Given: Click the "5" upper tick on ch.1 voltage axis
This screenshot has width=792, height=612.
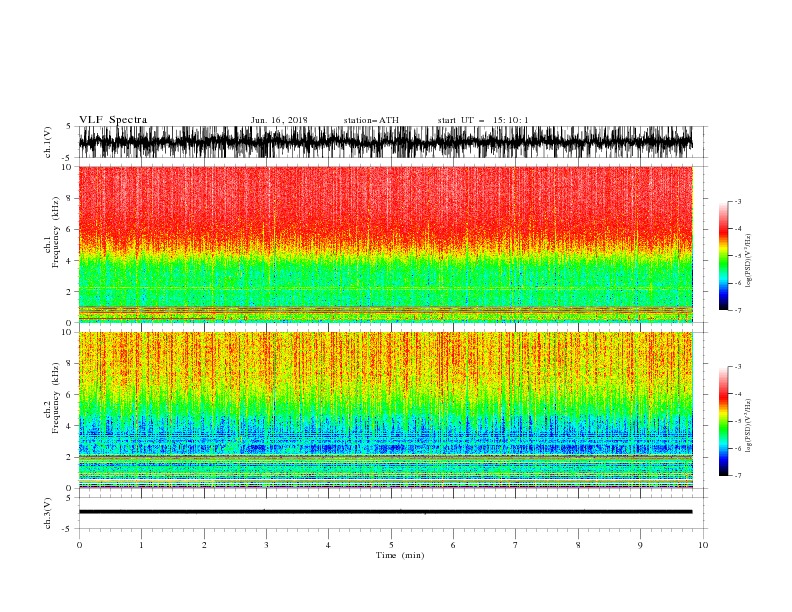Looking at the screenshot, I should click(x=70, y=126).
